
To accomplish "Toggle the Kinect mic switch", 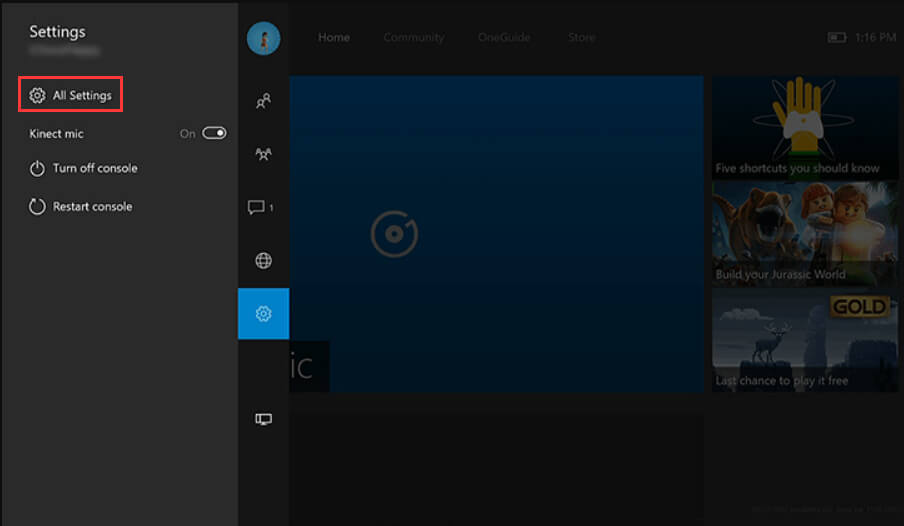I will coord(214,133).
